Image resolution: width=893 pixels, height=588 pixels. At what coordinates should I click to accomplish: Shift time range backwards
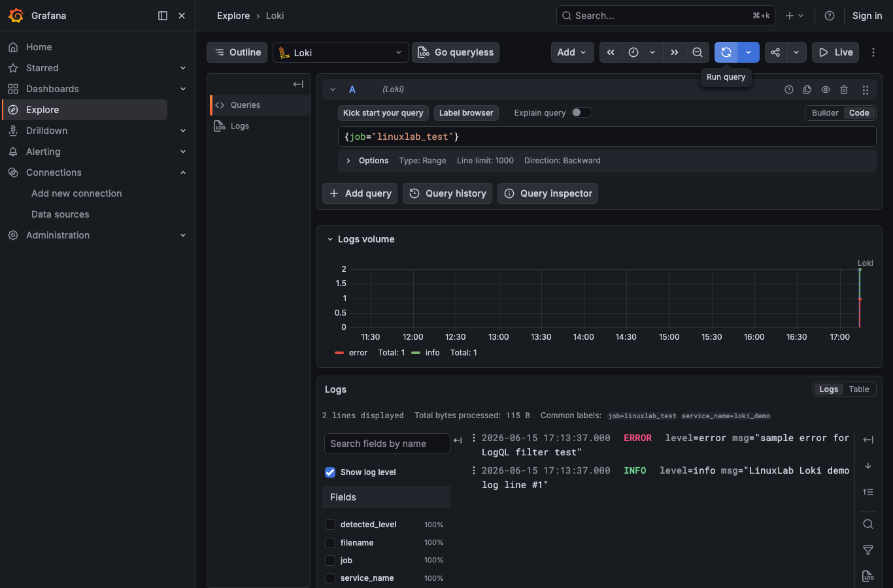pos(611,52)
